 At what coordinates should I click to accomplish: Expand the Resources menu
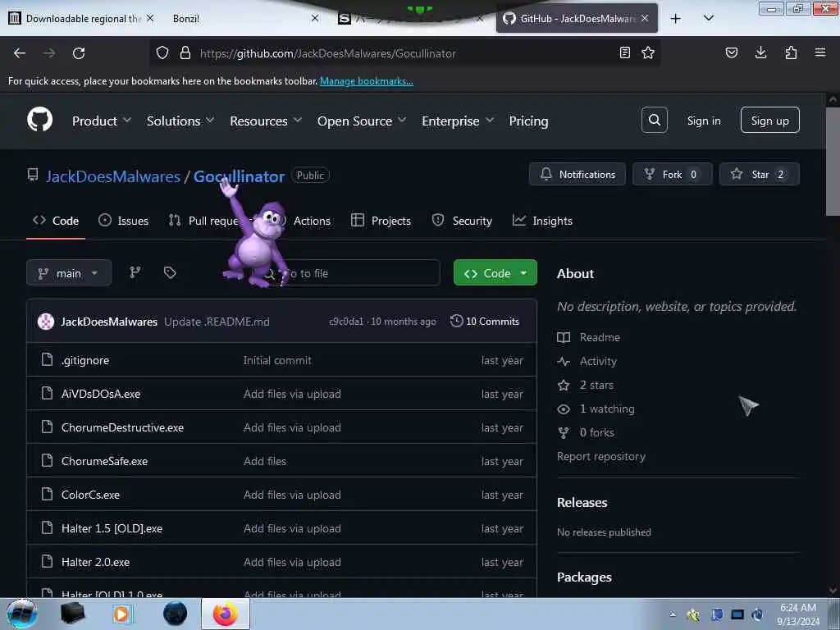point(266,121)
